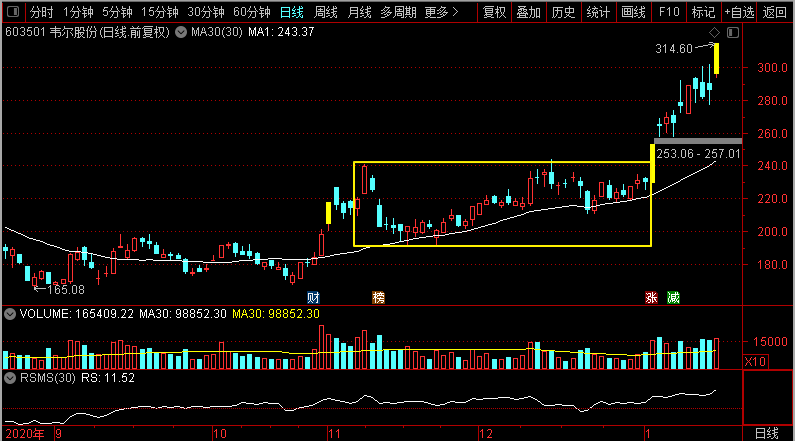Click the 日线 label at bottom-right corner
795x441 pixels.
tap(765, 433)
